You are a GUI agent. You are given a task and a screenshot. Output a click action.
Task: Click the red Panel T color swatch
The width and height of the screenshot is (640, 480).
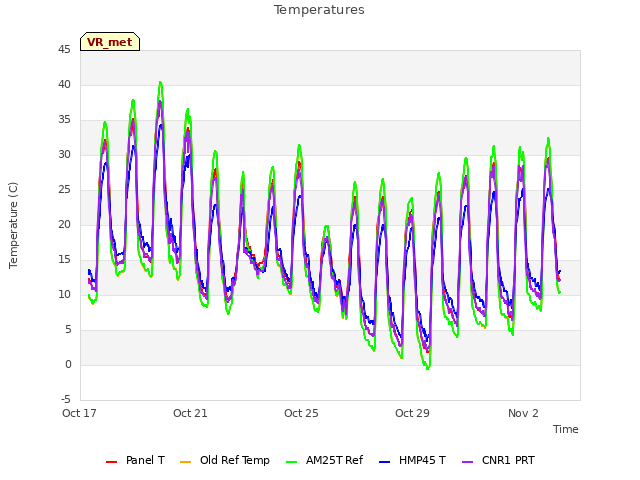click(x=111, y=462)
